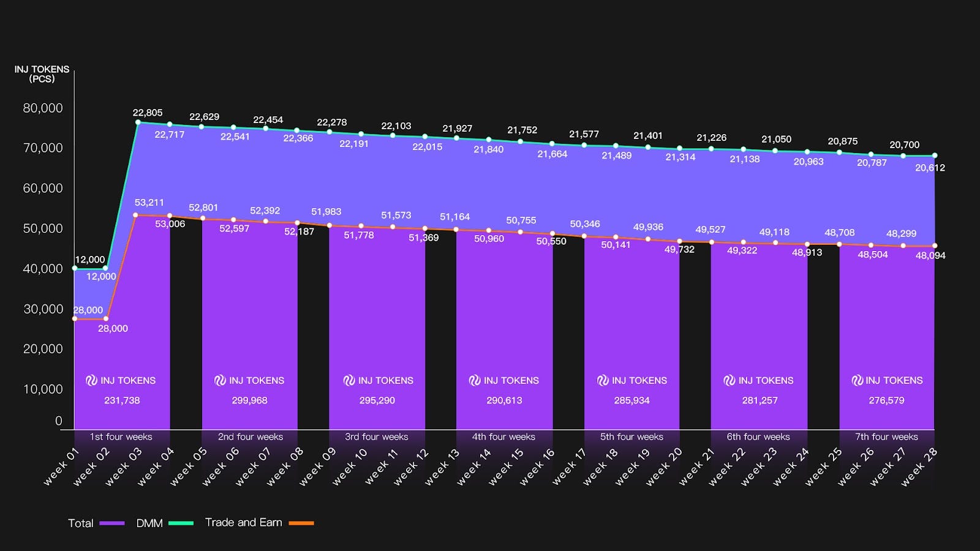Click the "49,527" data label
980x551 pixels.
(x=710, y=230)
